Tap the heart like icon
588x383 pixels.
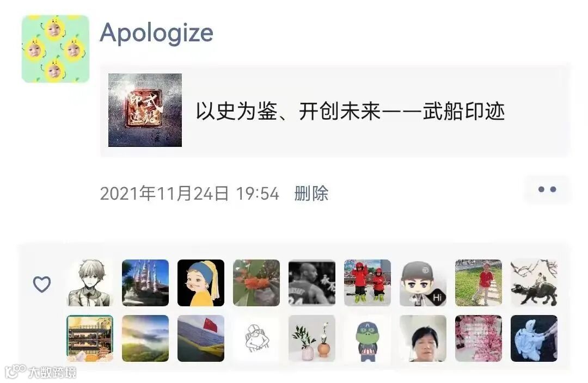point(41,283)
